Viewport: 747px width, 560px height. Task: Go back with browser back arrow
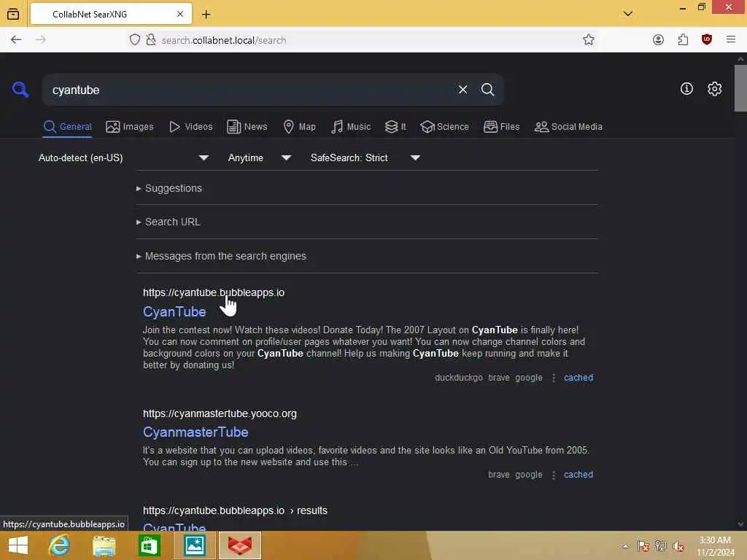coord(16,40)
